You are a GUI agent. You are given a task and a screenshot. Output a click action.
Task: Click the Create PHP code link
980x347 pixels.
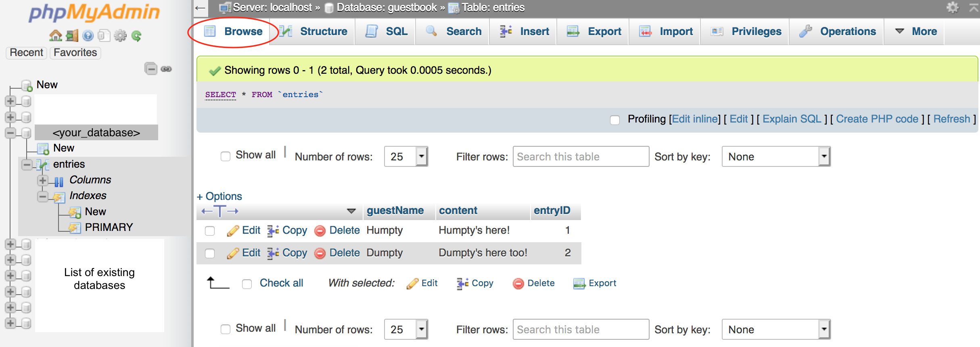point(877,119)
